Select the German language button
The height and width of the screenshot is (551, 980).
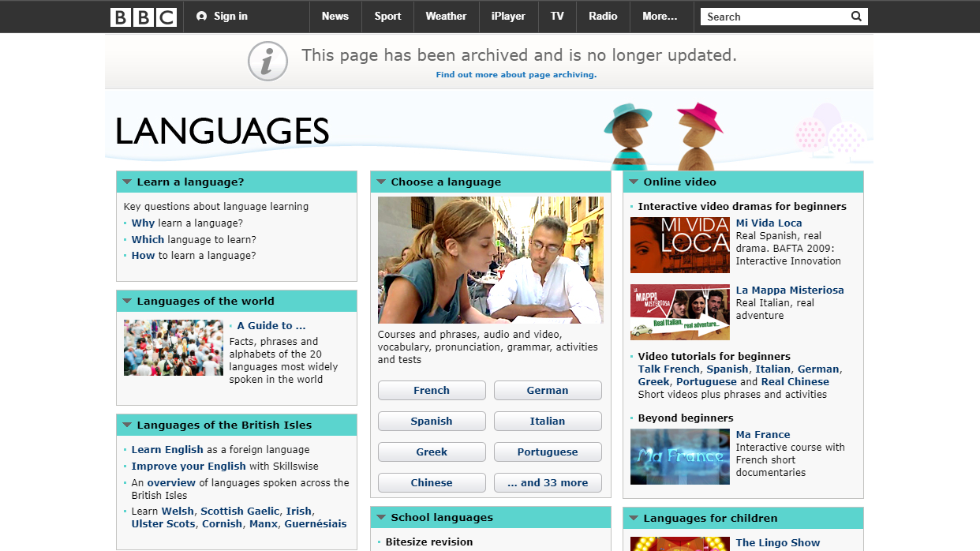coord(548,391)
